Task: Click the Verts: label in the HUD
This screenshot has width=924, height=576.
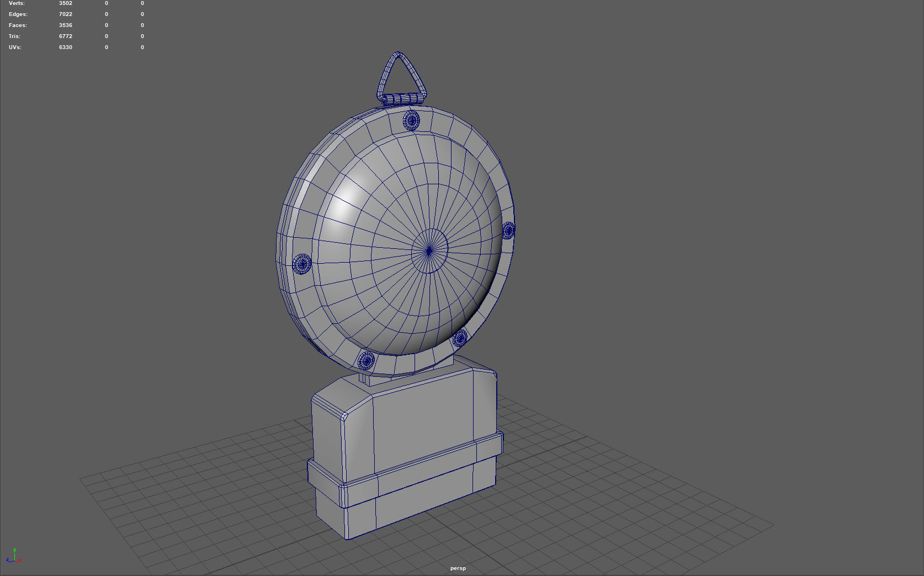Action: pos(17,3)
